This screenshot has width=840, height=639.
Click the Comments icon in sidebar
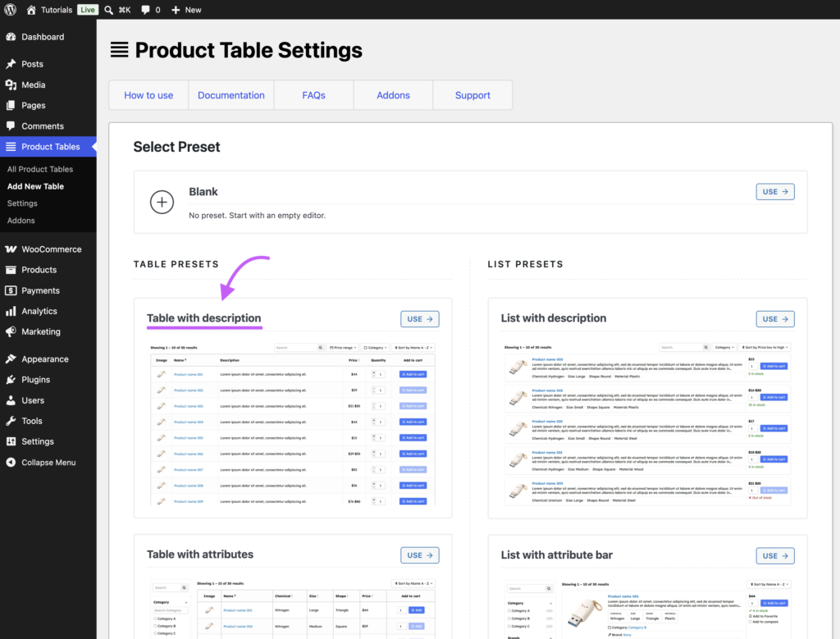[11, 126]
